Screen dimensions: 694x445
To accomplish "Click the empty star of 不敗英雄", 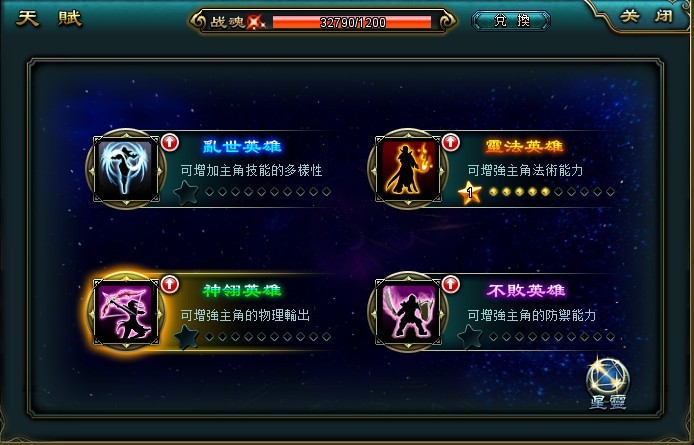I will click(469, 337).
